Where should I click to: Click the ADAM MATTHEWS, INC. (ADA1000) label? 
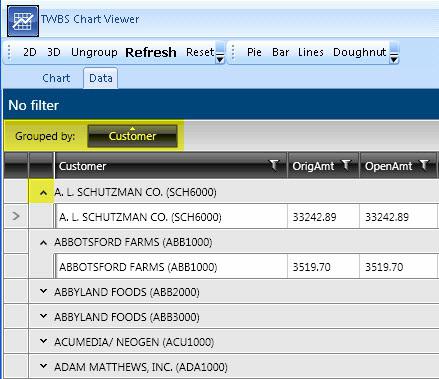tap(141, 367)
